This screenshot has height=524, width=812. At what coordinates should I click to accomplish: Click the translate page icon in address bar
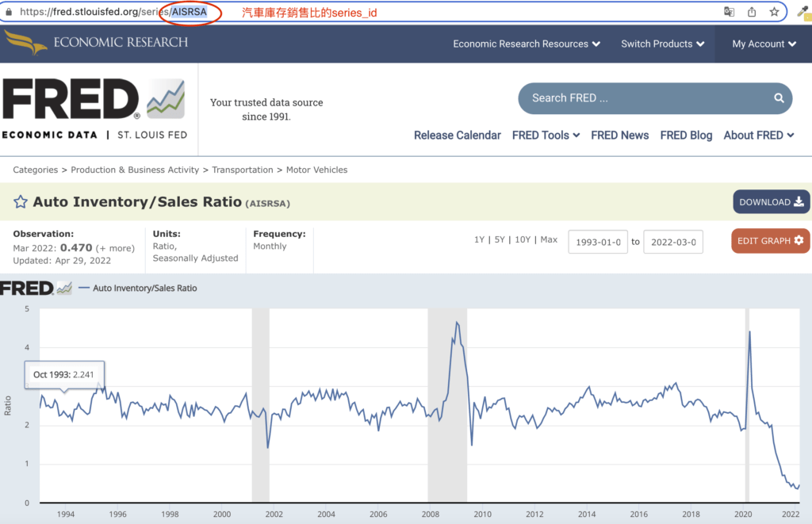[x=729, y=12]
